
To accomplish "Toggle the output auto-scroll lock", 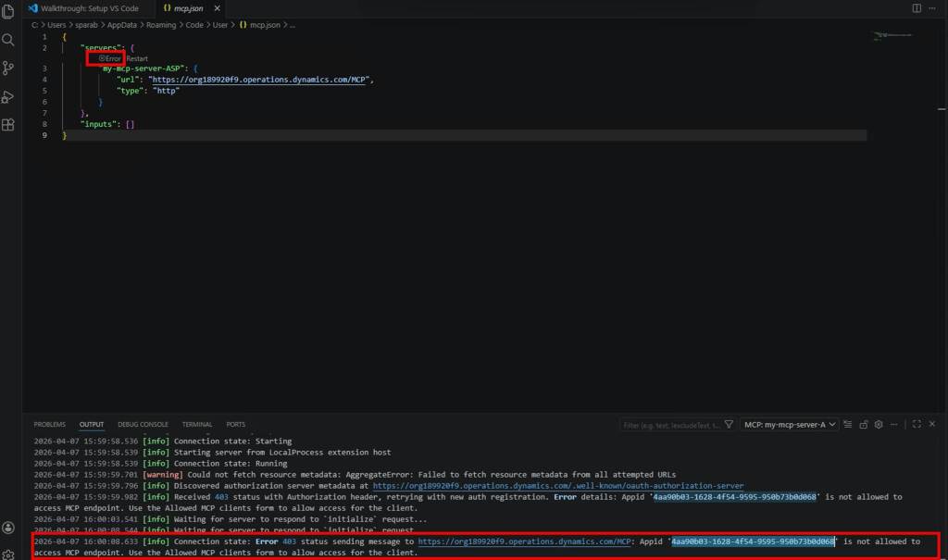I will (864, 424).
